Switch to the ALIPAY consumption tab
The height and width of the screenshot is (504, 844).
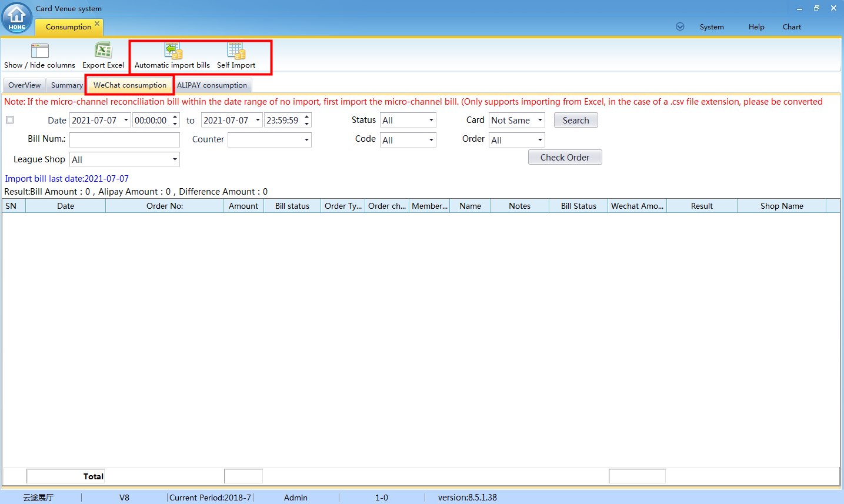212,85
